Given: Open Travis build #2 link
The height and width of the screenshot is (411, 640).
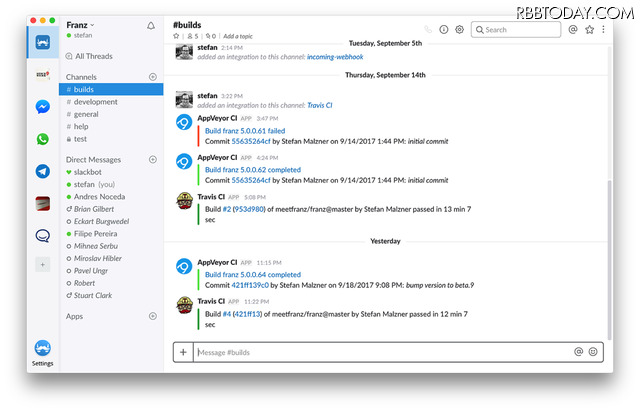Looking at the screenshot, I should [227, 209].
